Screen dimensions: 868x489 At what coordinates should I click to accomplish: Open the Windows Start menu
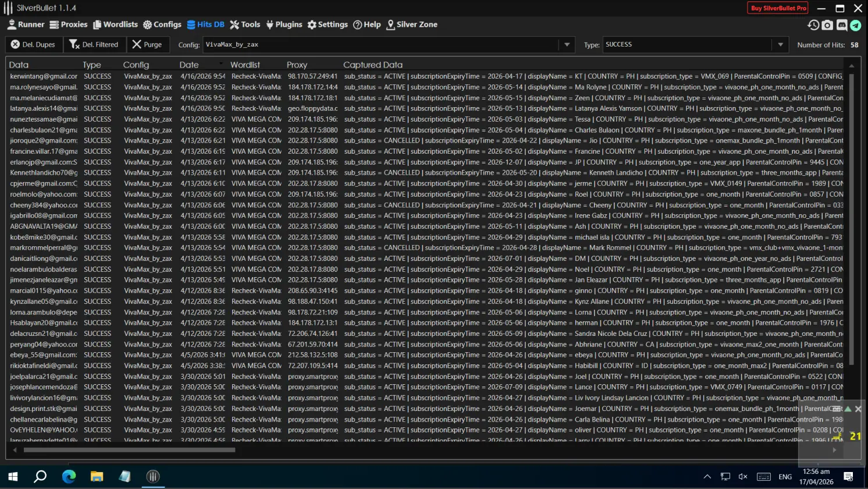point(13,477)
